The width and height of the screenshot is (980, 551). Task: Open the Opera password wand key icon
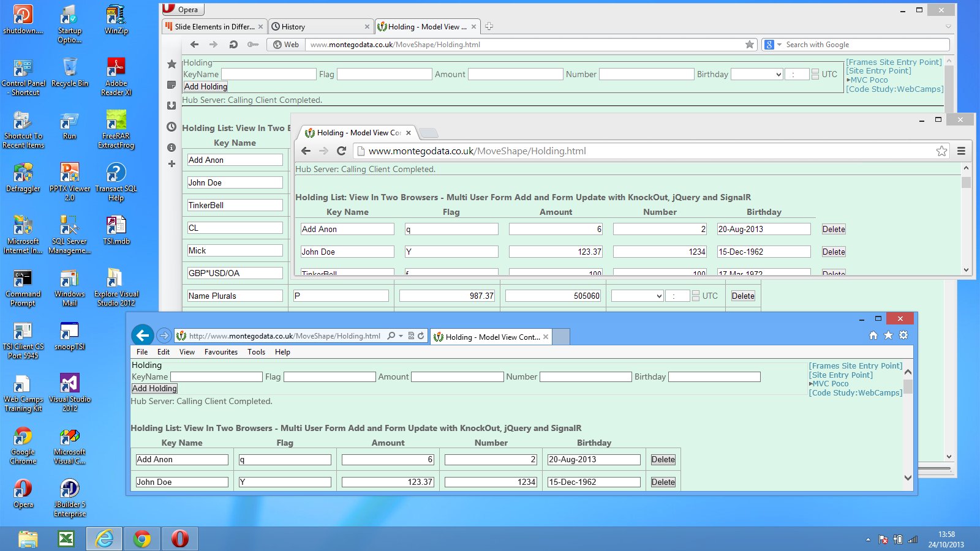[252, 45]
